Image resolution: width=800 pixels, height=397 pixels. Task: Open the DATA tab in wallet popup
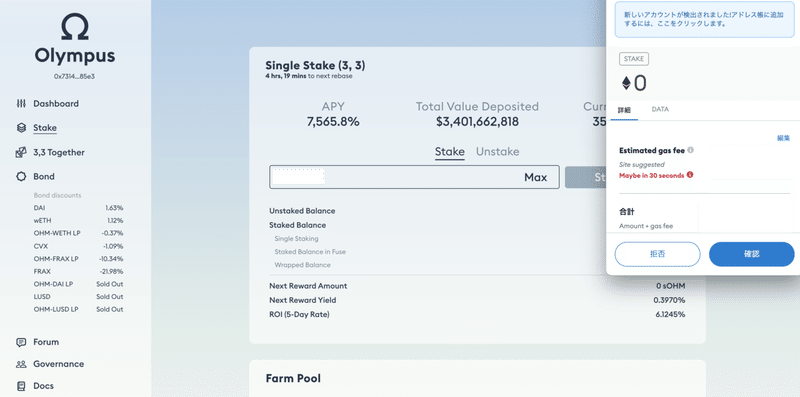[x=660, y=110]
